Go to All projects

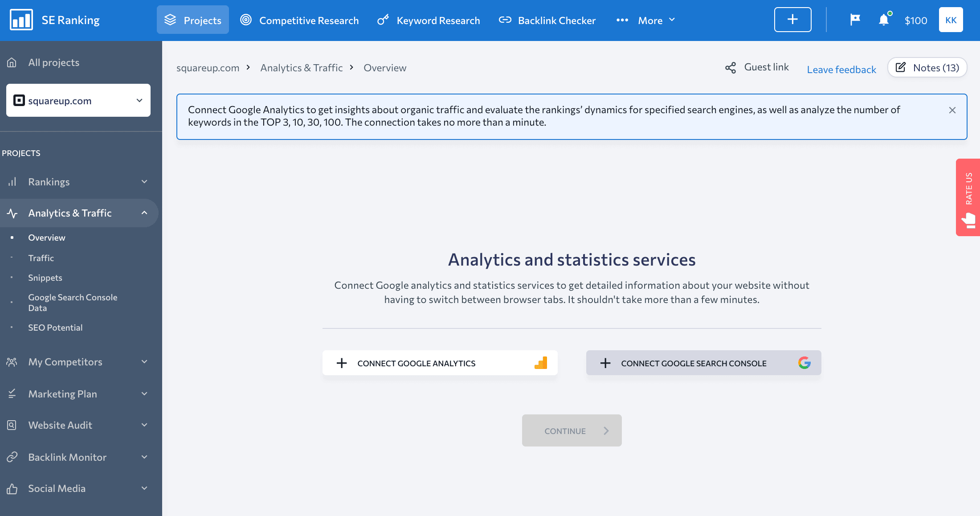click(53, 62)
